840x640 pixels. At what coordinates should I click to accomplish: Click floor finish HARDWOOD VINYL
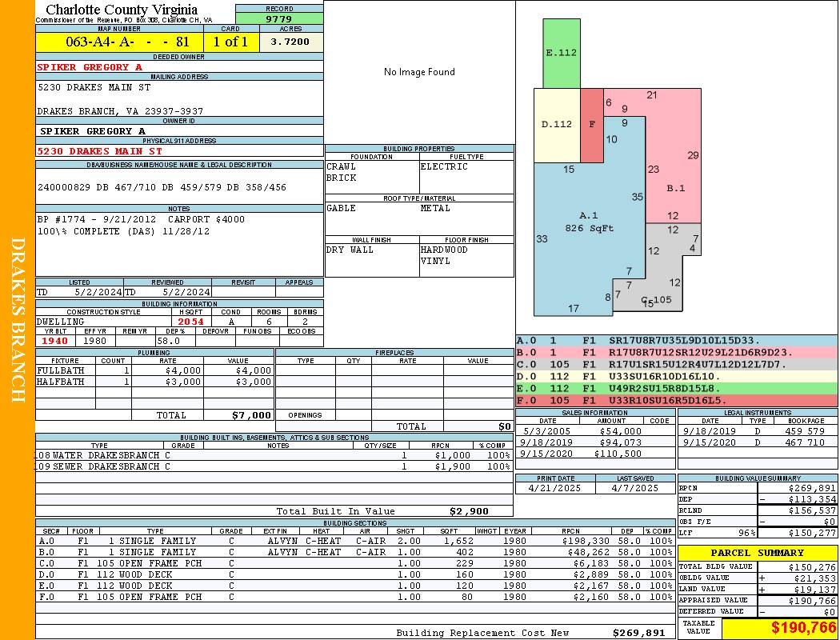[444, 255]
